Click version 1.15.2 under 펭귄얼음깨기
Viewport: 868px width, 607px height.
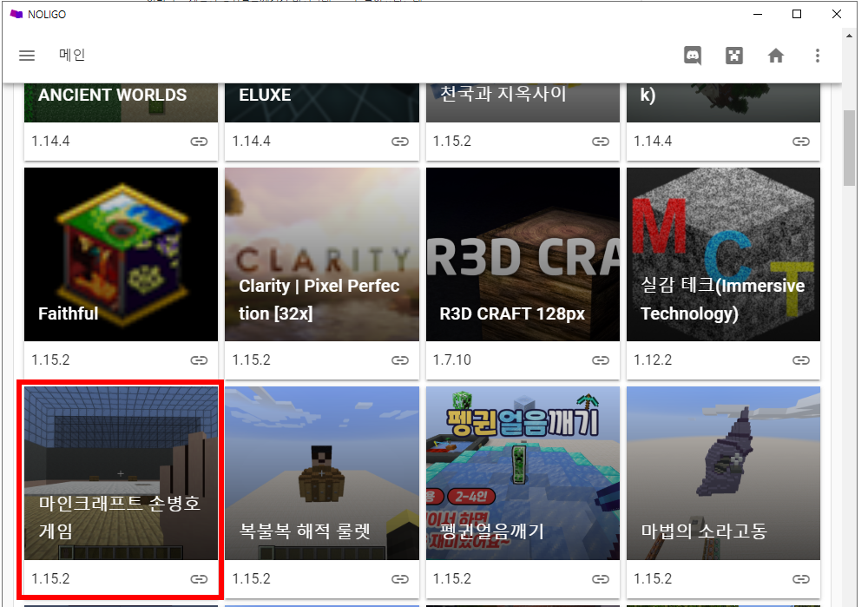point(451,578)
